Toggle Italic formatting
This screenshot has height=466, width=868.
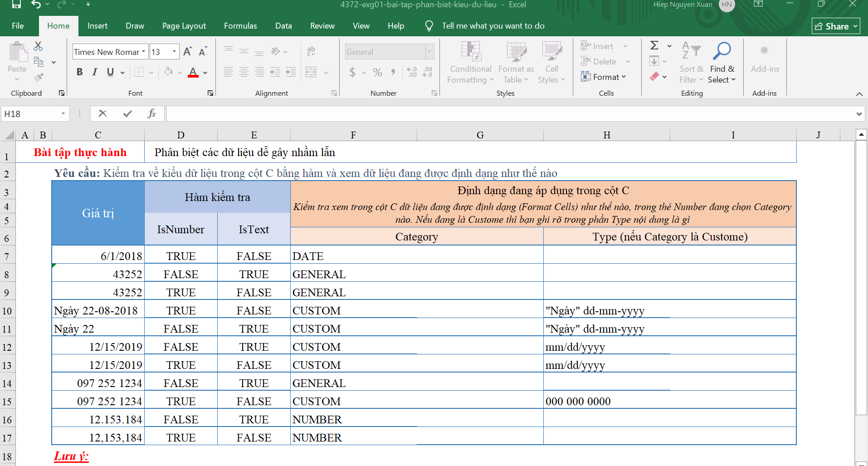coord(95,72)
